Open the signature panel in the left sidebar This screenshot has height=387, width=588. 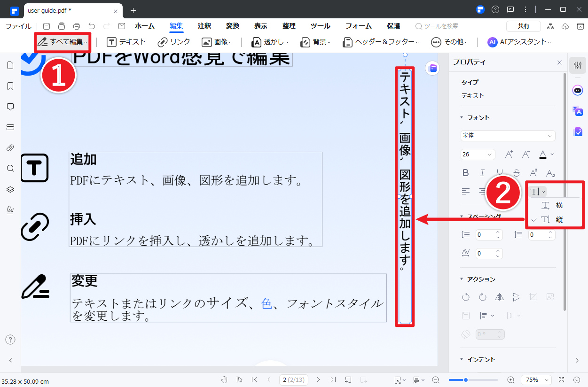10,210
